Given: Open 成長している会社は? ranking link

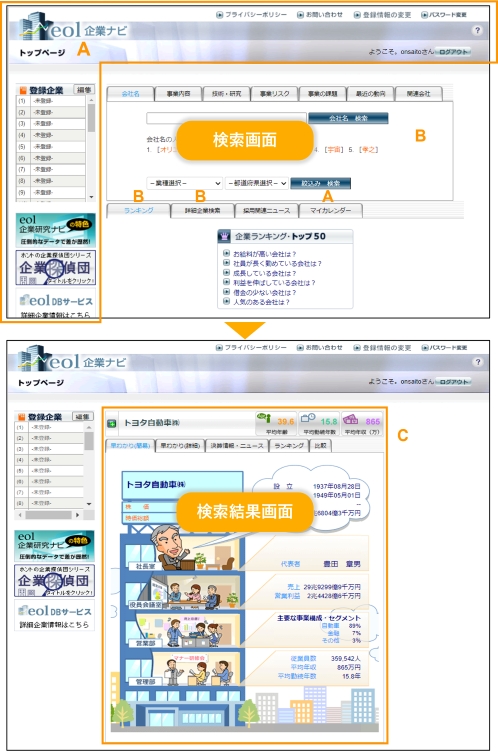Looking at the screenshot, I should tap(264, 273).
